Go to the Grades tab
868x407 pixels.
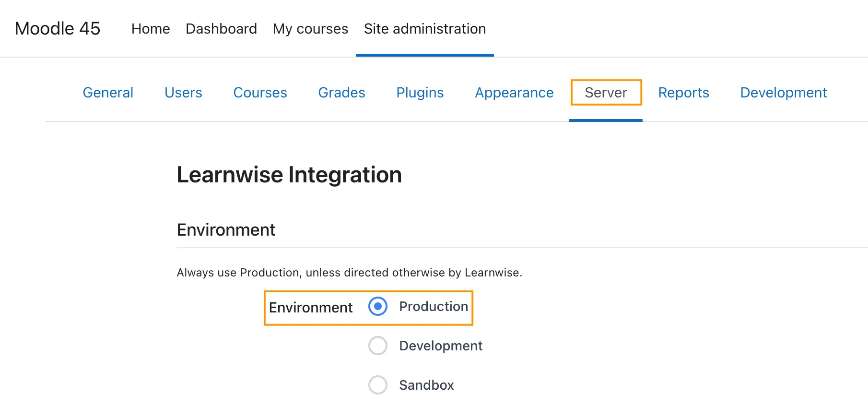click(x=341, y=93)
